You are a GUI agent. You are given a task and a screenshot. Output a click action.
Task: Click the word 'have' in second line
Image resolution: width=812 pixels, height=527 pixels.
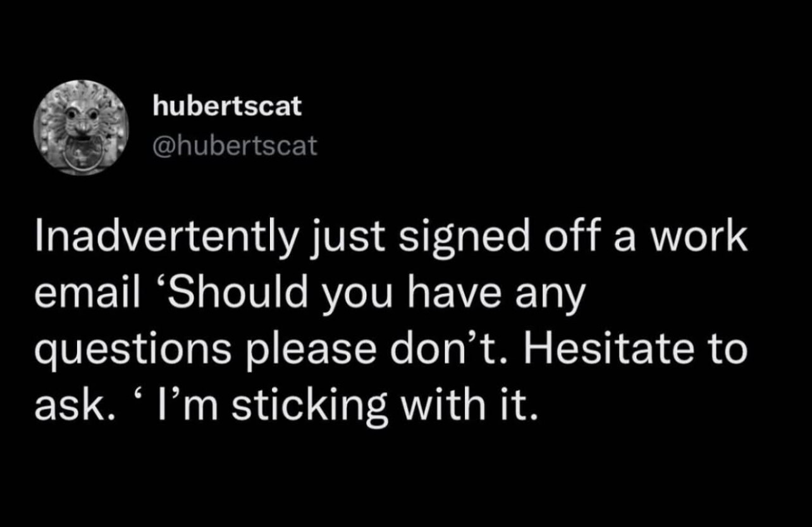pos(476,294)
